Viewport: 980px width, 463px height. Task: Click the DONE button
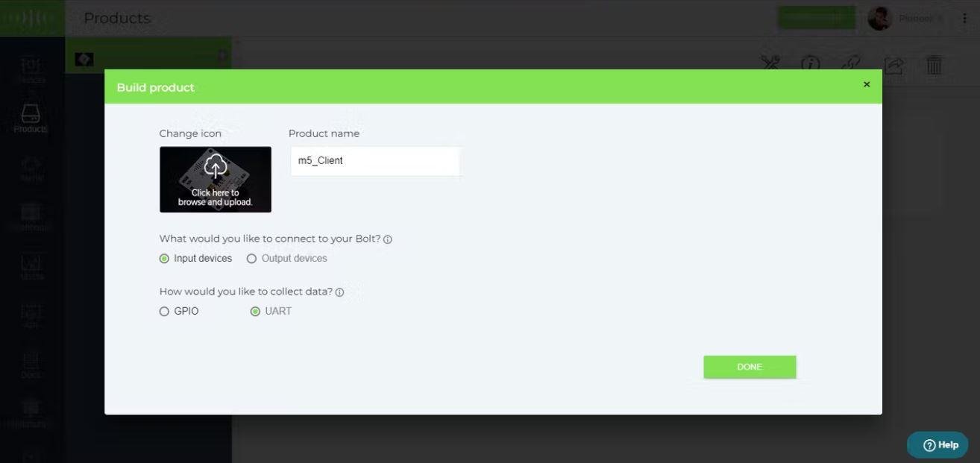[x=750, y=367]
